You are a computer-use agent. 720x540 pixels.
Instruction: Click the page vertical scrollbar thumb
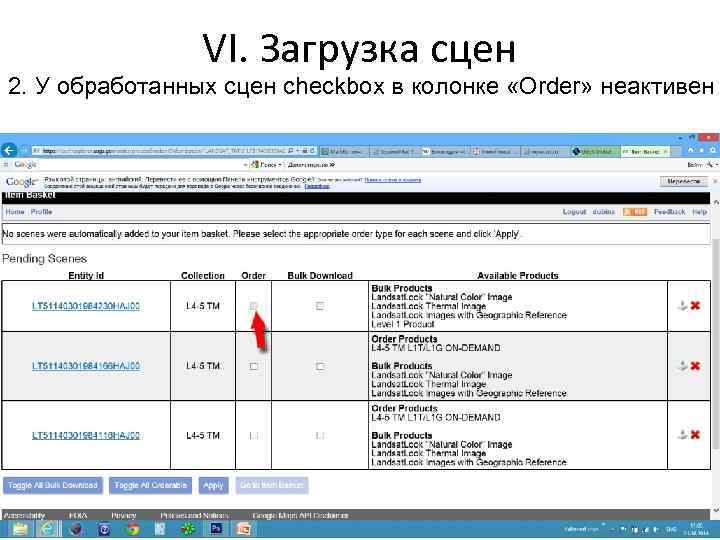coord(715,344)
